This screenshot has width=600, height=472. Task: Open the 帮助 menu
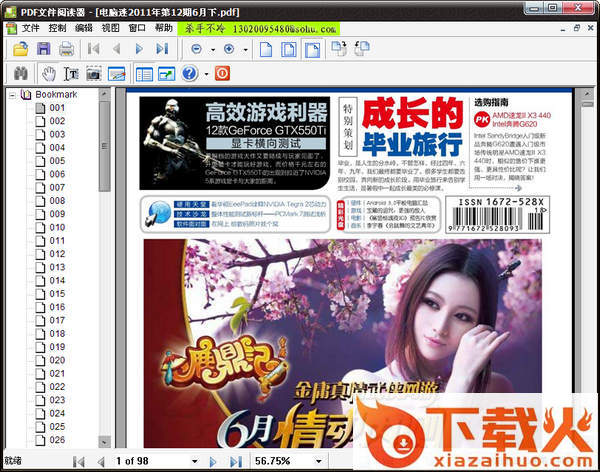click(x=164, y=28)
